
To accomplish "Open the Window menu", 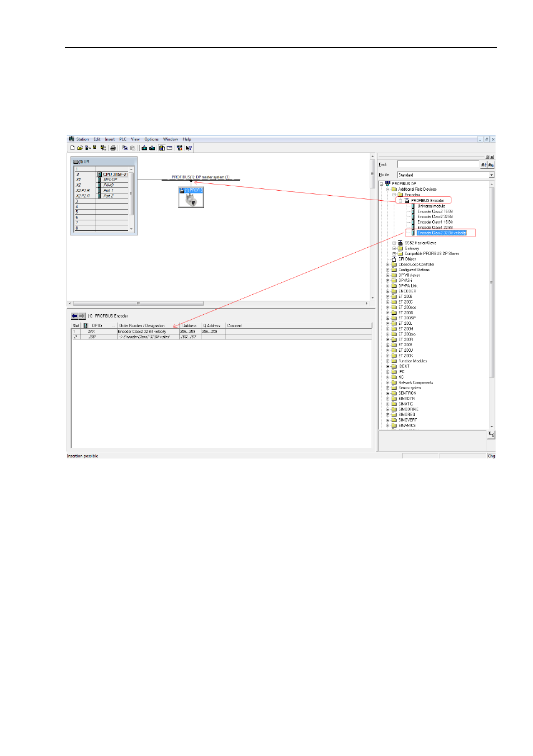I will 171,139.
